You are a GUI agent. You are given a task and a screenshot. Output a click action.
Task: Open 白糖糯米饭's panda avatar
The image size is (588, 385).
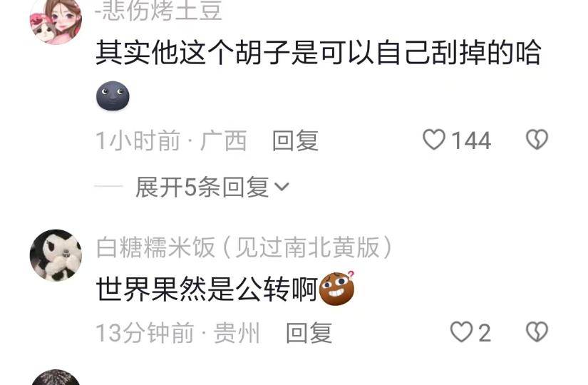click(56, 255)
